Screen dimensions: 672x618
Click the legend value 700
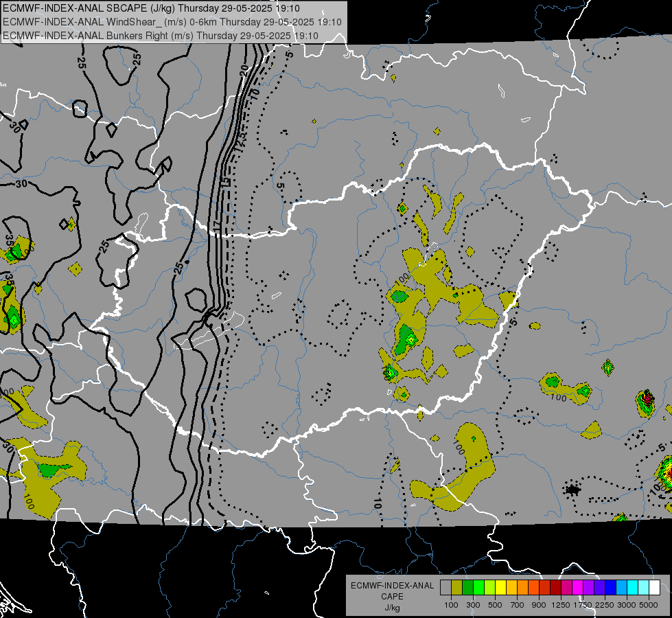[x=518, y=605]
